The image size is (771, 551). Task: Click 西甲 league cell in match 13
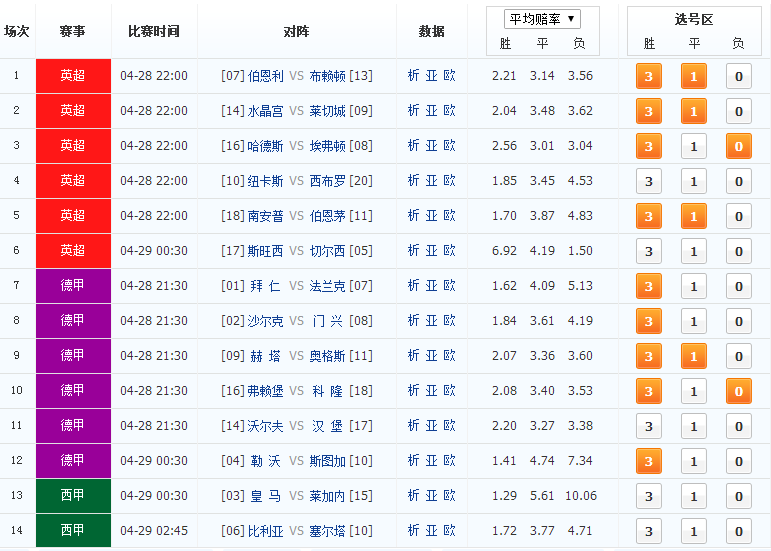click(x=73, y=495)
